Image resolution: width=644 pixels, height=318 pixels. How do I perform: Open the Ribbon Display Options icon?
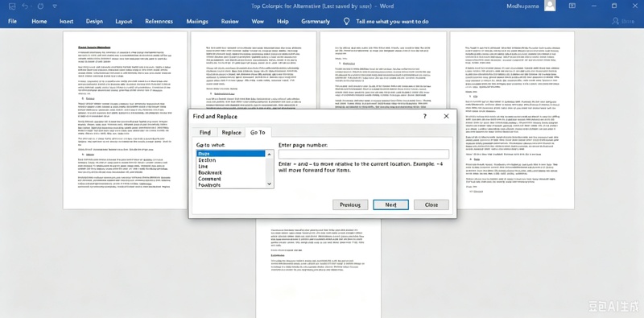click(x=572, y=6)
